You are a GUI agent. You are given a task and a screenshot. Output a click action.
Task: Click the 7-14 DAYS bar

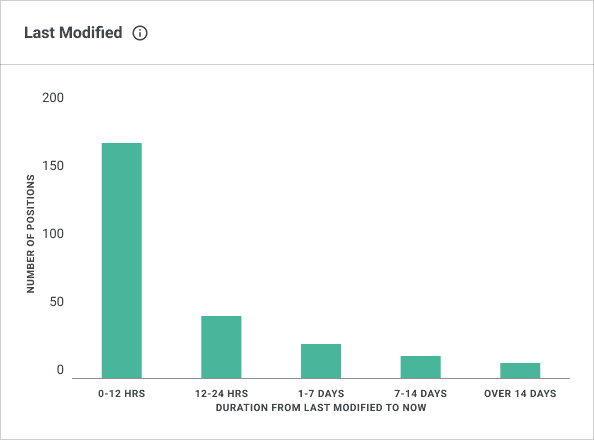[420, 367]
